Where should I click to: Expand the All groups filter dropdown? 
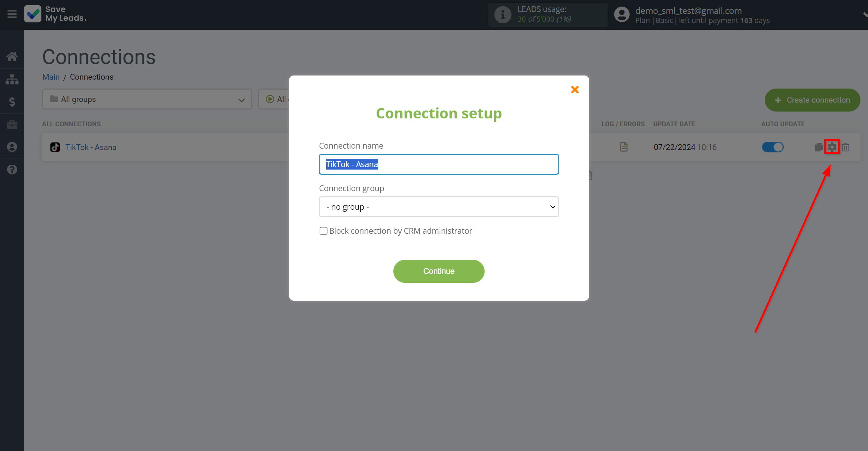pos(146,99)
